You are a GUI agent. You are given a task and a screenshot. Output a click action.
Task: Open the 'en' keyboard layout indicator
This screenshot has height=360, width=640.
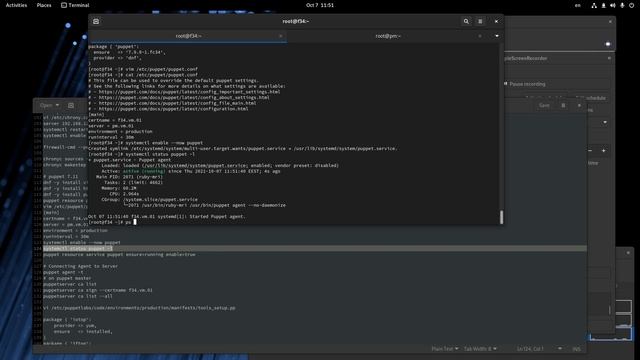pos(578,5)
